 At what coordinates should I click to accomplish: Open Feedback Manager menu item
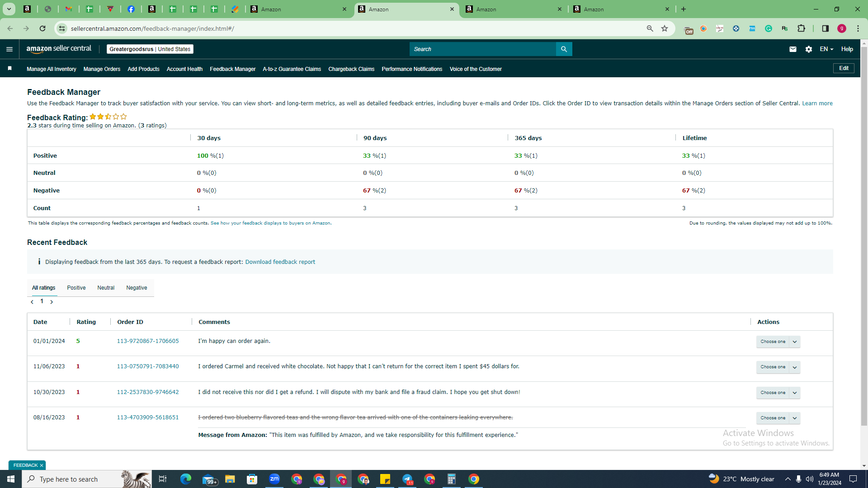232,69
